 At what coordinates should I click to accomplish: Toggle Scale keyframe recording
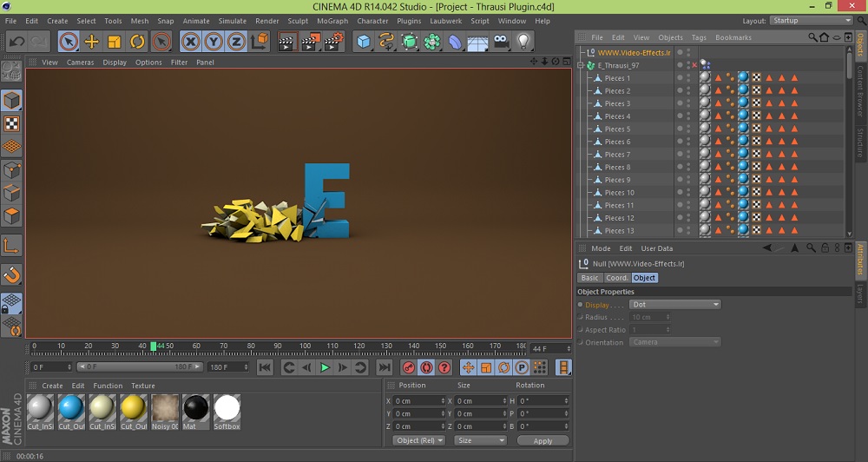point(486,367)
